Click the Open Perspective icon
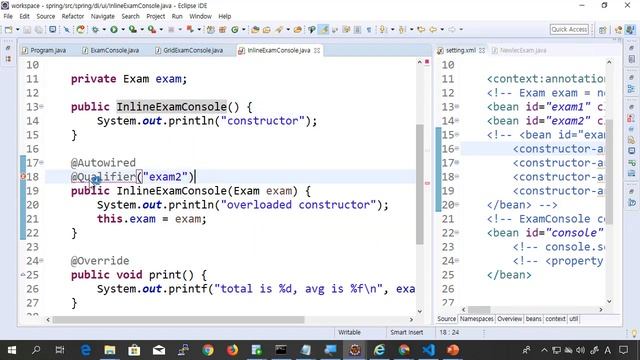 coord(602,30)
